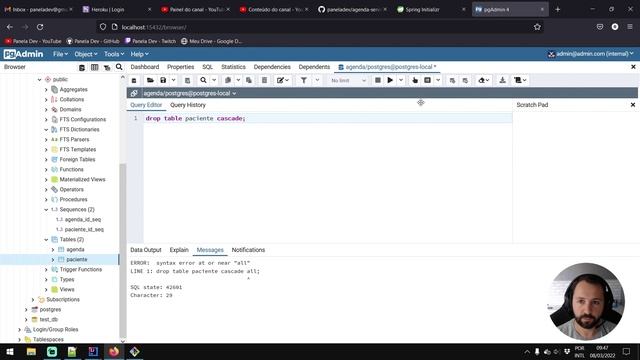Switch to the Properties tab
The image size is (640, 360).
[180, 67]
